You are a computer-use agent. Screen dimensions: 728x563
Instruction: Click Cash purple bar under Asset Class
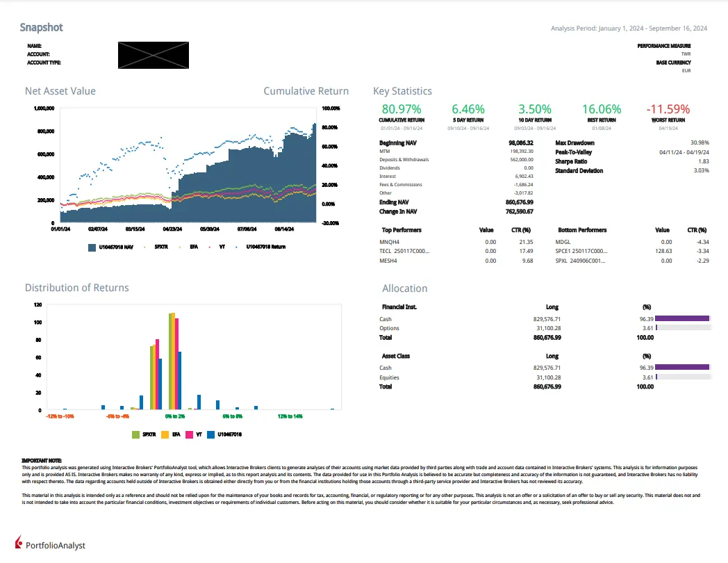pos(682,368)
